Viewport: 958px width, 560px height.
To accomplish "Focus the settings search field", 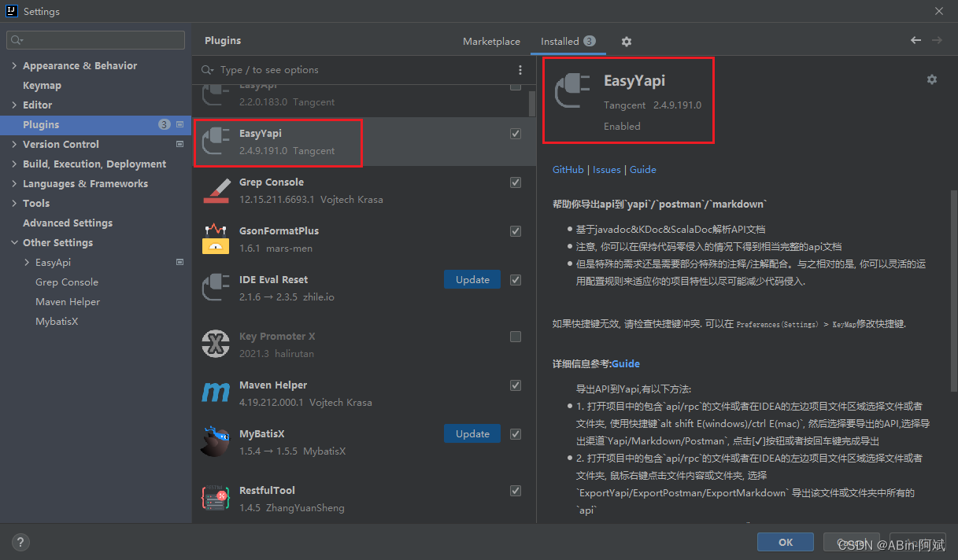I will pyautogui.click(x=95, y=39).
